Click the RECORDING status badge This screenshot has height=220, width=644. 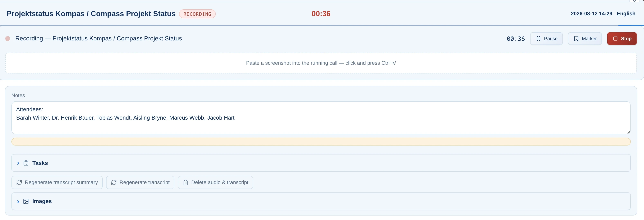click(197, 14)
